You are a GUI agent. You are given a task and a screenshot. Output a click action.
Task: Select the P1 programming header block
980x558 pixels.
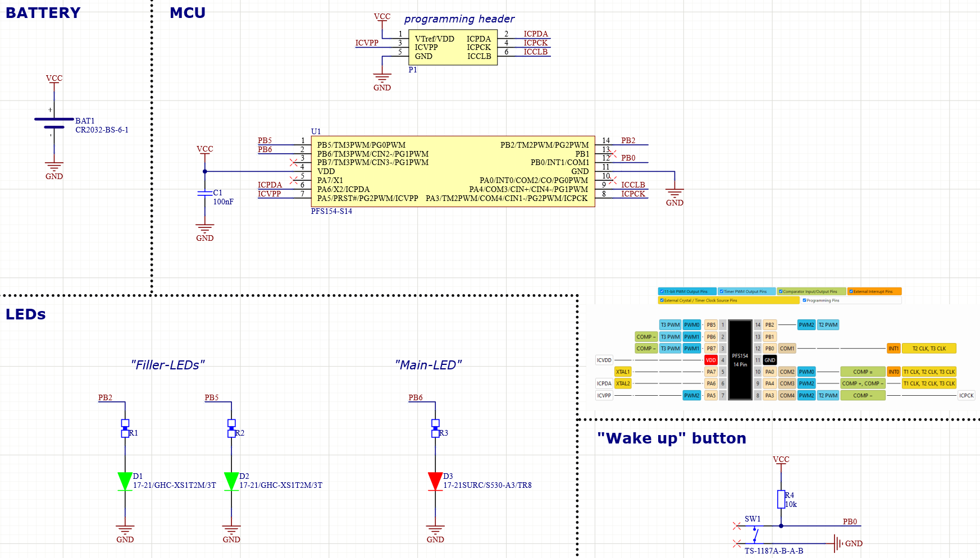(453, 47)
